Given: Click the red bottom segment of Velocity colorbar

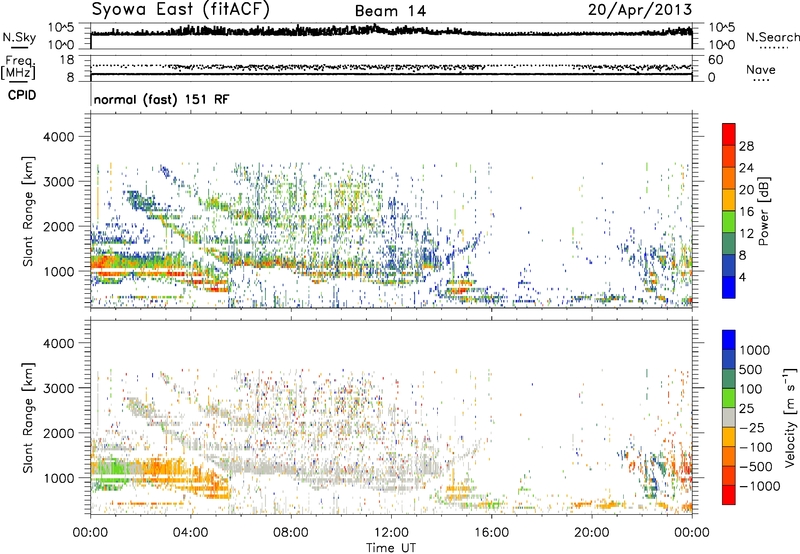Looking at the screenshot, I should pyautogui.click(x=729, y=495).
